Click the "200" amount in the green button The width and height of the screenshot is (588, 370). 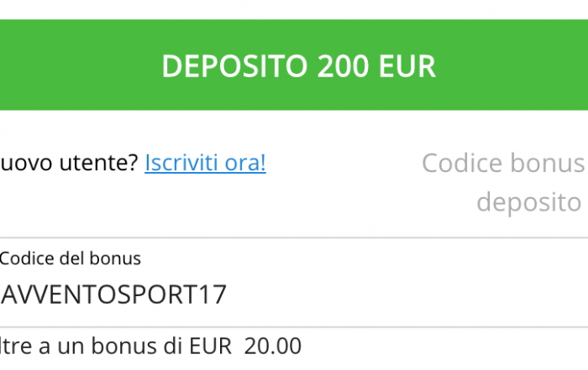tap(343, 66)
